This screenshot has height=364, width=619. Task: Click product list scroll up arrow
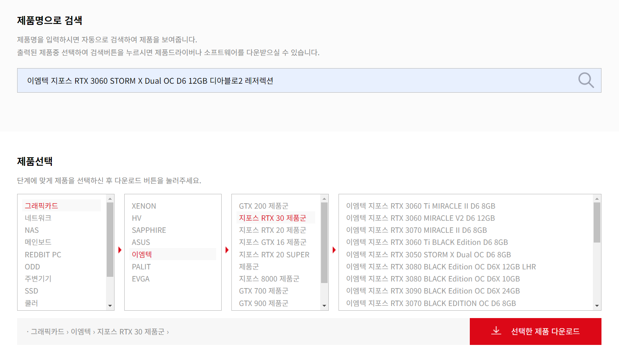tap(597, 199)
